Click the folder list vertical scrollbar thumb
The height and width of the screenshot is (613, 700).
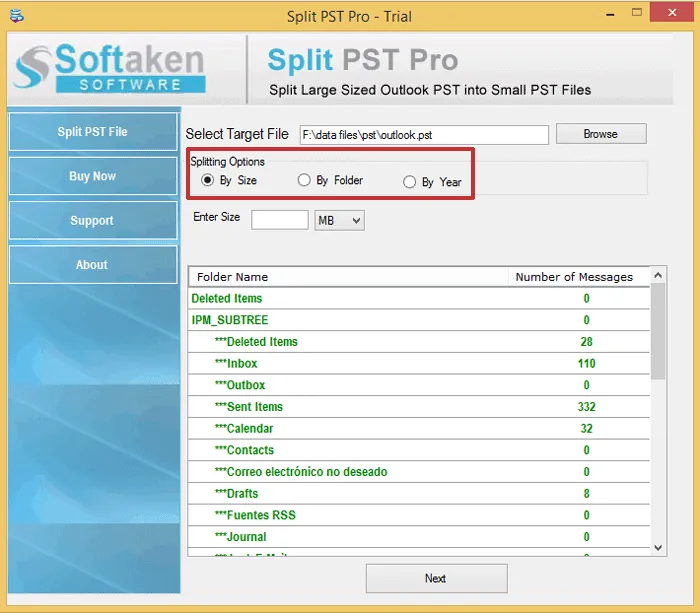pyautogui.click(x=658, y=331)
